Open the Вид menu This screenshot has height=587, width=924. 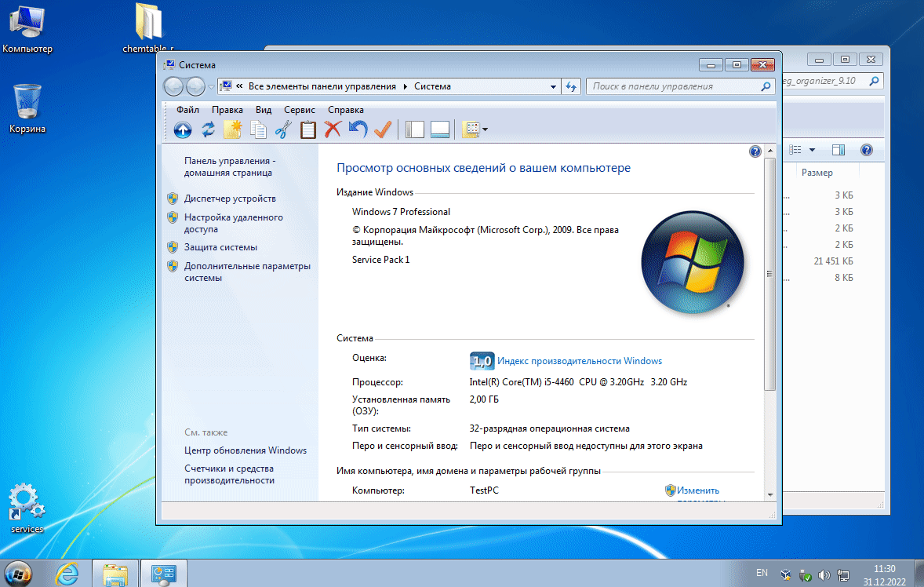264,110
